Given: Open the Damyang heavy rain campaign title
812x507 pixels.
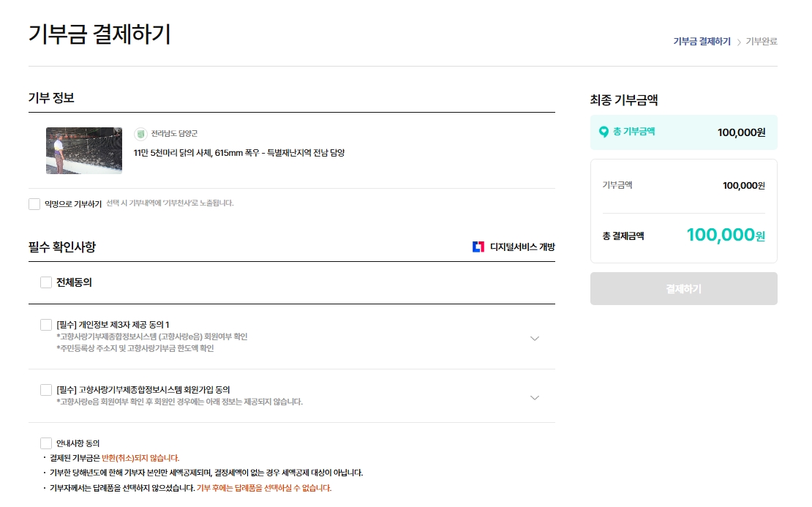Looking at the screenshot, I should tap(238, 153).
